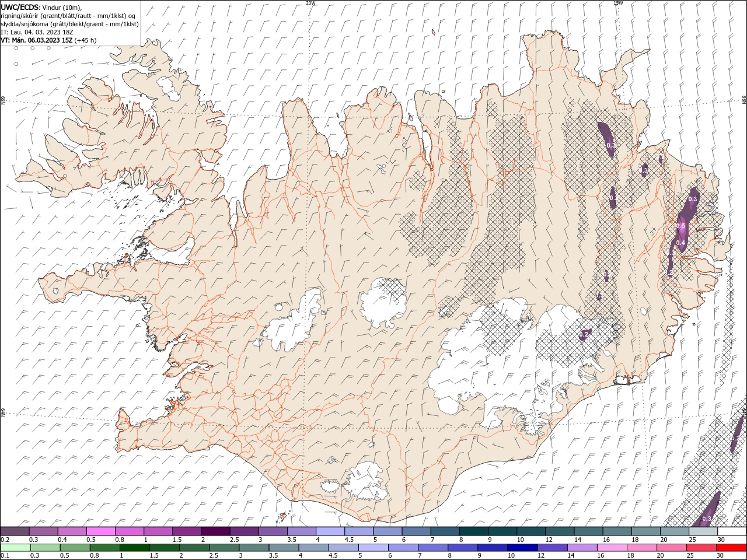The image size is (747, 560).
Task: Pick the top-row legend swatch labeled 10
Action: pyautogui.click(x=530, y=531)
